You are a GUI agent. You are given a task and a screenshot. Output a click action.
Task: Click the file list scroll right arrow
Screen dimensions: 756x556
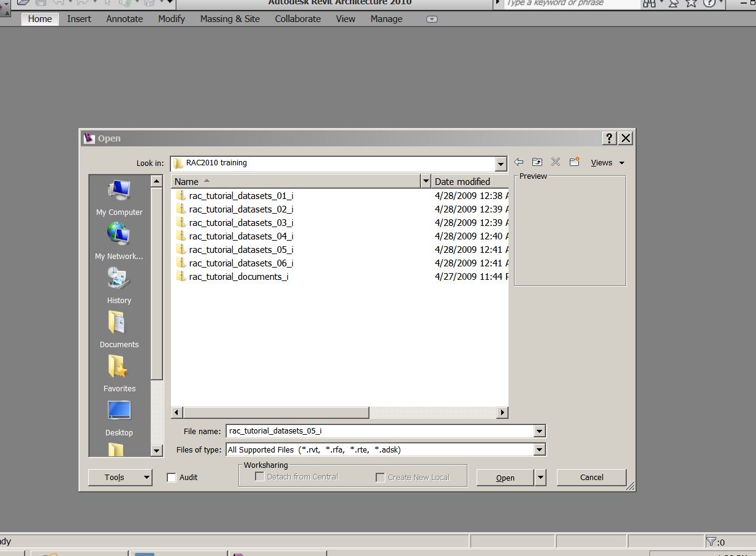[x=502, y=413]
